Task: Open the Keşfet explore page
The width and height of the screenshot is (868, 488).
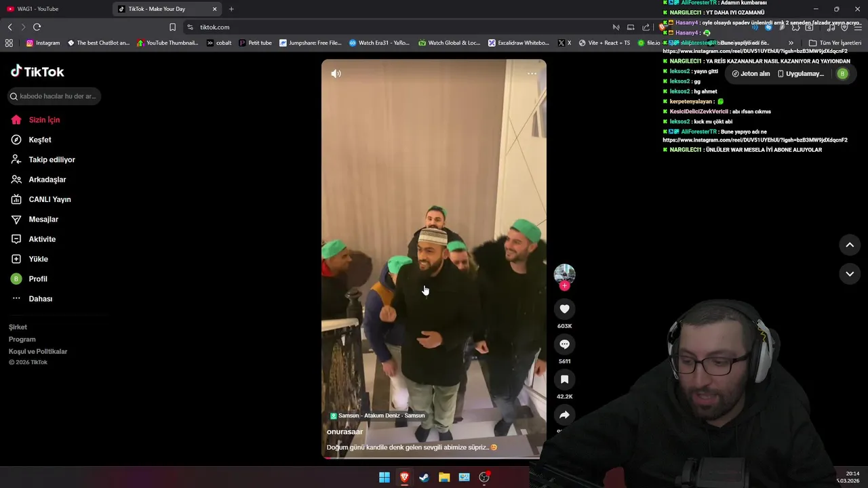Action: pyautogui.click(x=31, y=140)
